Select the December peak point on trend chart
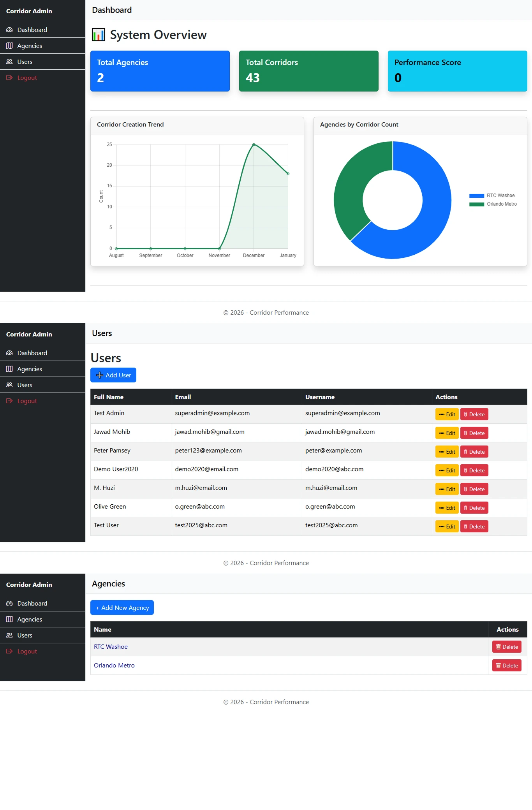This screenshot has width=532, height=810. (x=254, y=144)
